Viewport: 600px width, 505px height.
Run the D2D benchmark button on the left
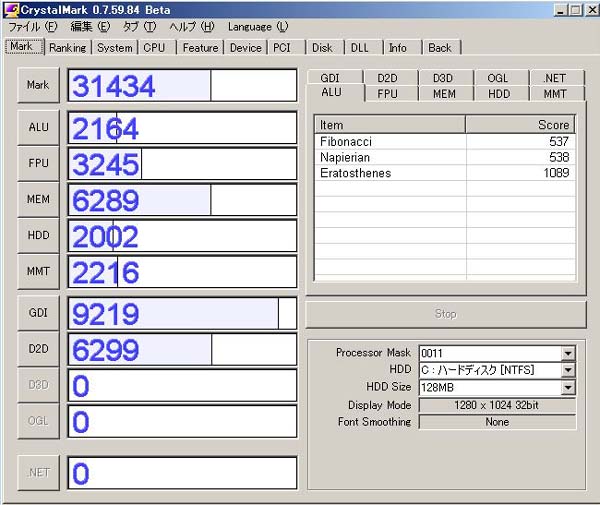[38, 349]
